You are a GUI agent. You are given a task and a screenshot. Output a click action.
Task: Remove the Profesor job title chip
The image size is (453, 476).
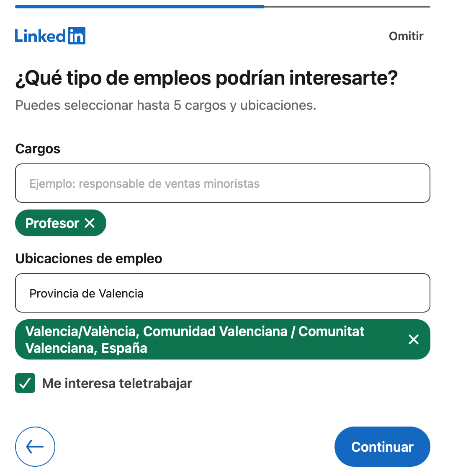[90, 223]
